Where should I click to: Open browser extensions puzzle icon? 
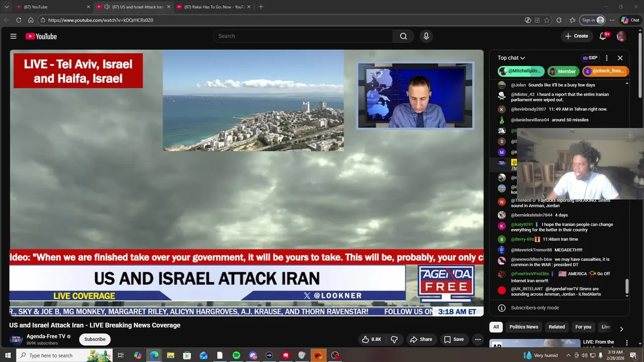(559, 20)
